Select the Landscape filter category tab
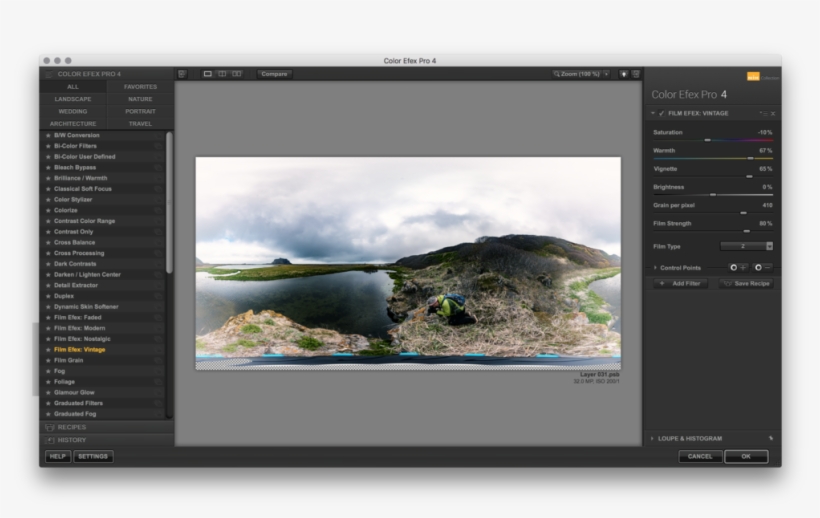 (x=73, y=99)
